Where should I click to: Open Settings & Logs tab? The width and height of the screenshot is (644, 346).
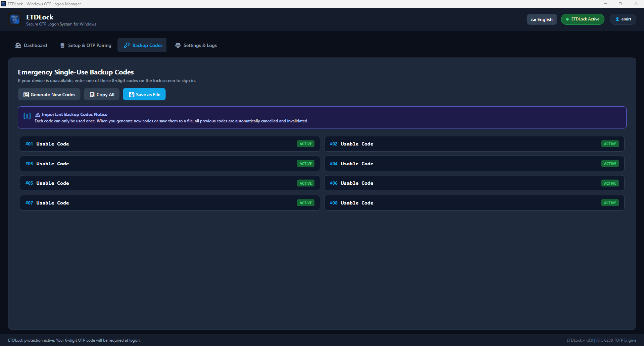point(196,45)
